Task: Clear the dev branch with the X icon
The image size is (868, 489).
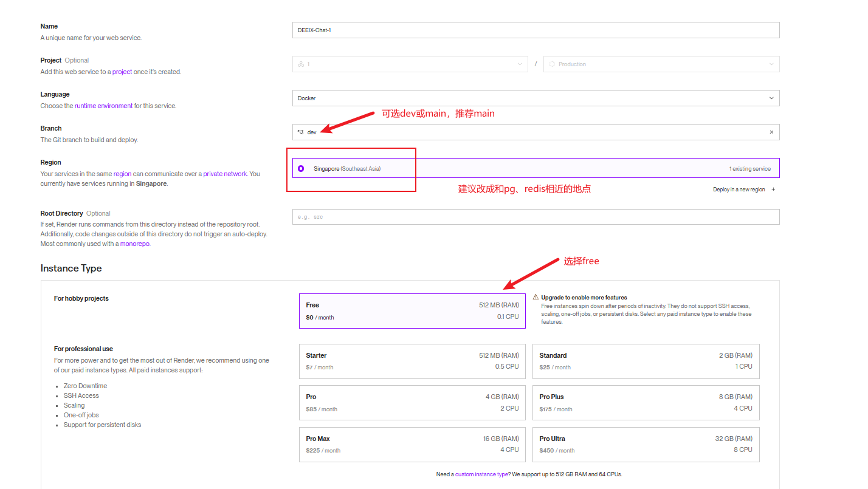Action: (x=771, y=132)
